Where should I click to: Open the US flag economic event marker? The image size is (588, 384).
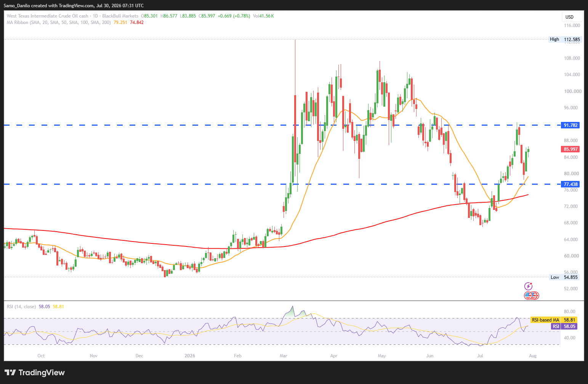click(528, 295)
